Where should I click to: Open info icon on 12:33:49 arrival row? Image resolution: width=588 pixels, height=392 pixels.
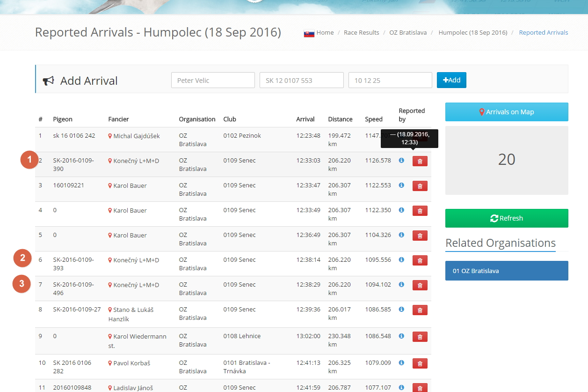(x=401, y=210)
